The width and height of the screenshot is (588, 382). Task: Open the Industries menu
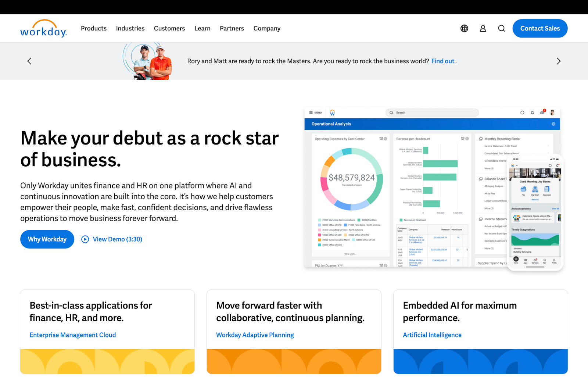point(130,29)
